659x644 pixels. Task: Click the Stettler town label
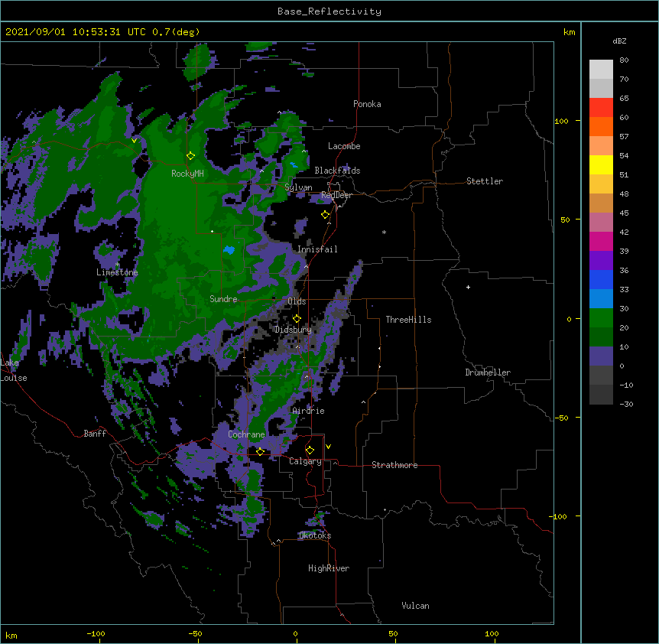pos(485,181)
